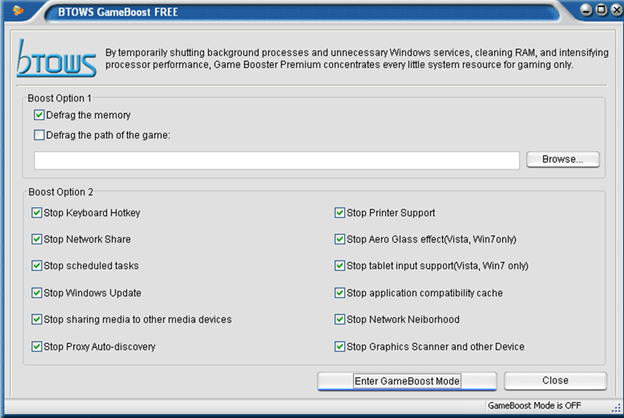This screenshot has width=624, height=418.
Task: Click Enter GameBoost Mode button
Action: 406,381
